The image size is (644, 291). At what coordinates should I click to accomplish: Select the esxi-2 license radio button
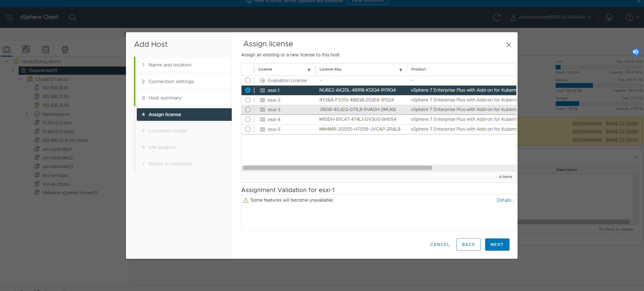click(x=248, y=100)
